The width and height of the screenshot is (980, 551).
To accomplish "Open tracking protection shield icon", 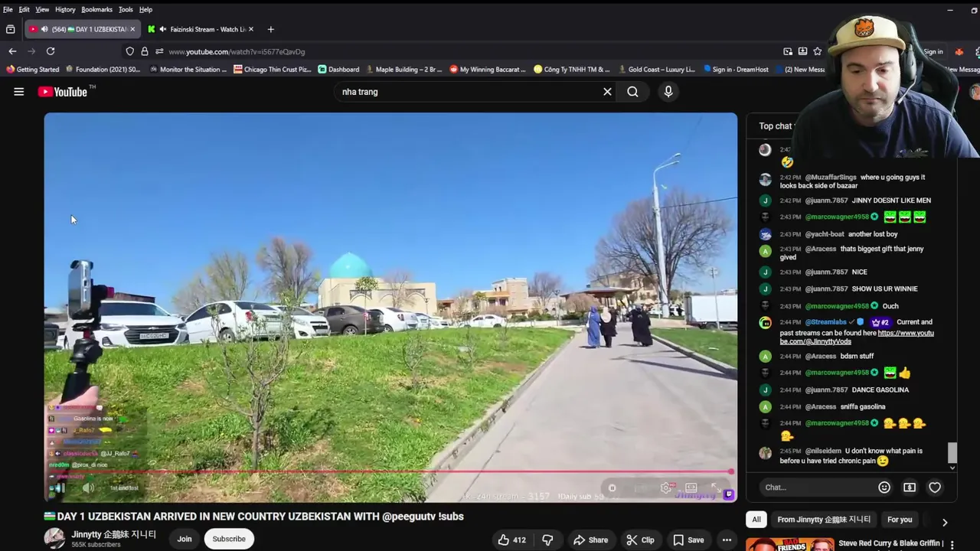I will (129, 51).
